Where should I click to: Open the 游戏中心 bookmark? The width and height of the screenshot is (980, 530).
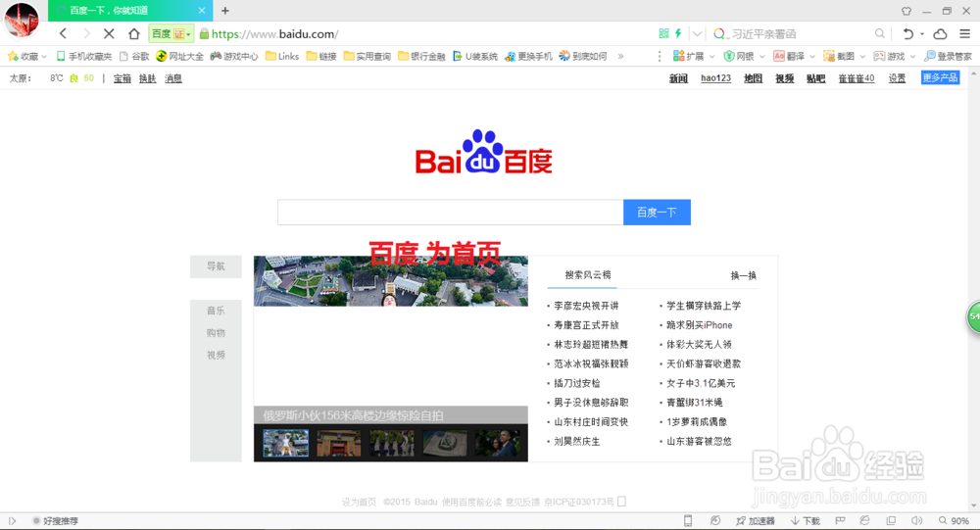[234, 56]
